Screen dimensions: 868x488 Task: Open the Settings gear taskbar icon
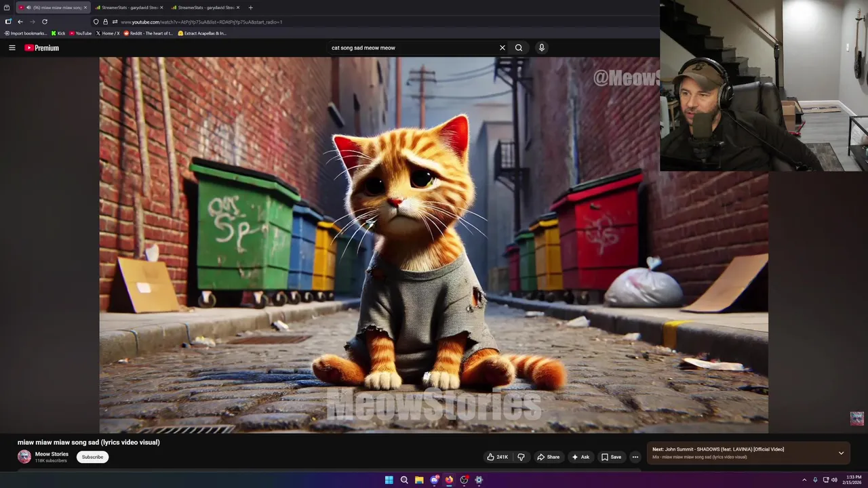pos(479,480)
